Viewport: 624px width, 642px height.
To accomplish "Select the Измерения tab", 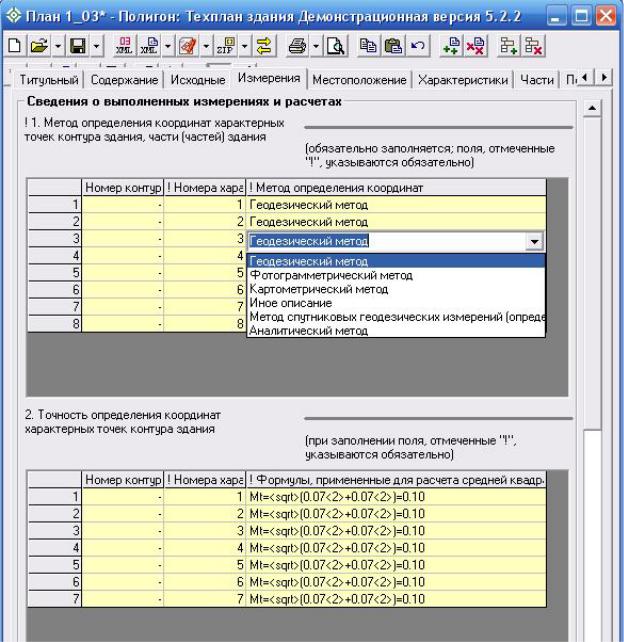I will 269,78.
